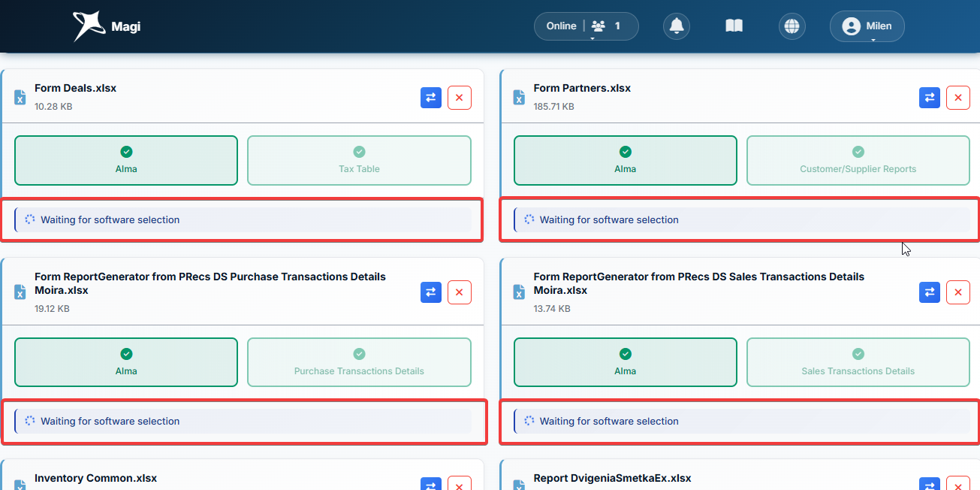The height and width of the screenshot is (490, 980).
Task: Select Tax Table option
Action: pos(359,160)
